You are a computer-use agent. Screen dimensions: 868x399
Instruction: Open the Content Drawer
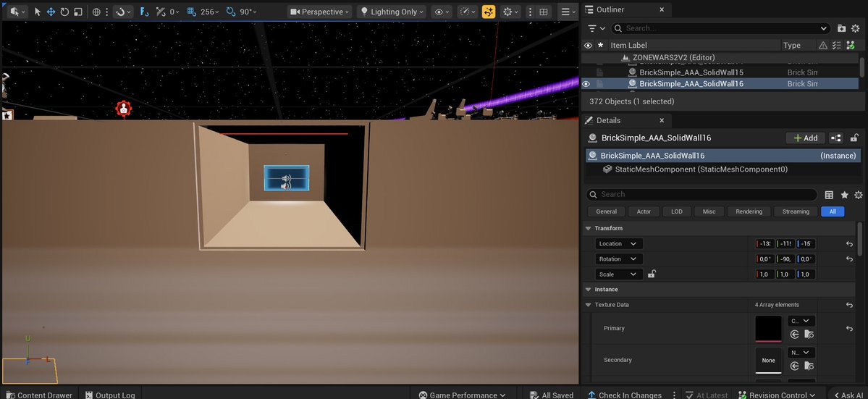coord(39,395)
